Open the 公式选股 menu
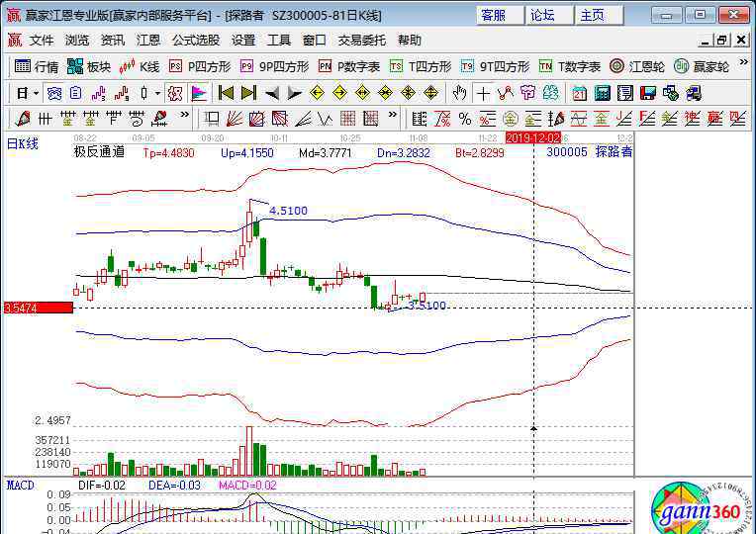 (196, 41)
